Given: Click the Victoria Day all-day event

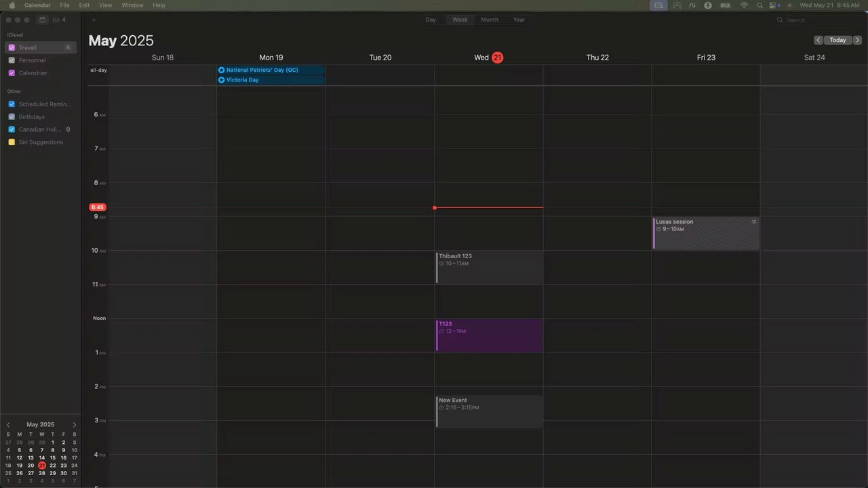Looking at the screenshot, I should tap(271, 80).
